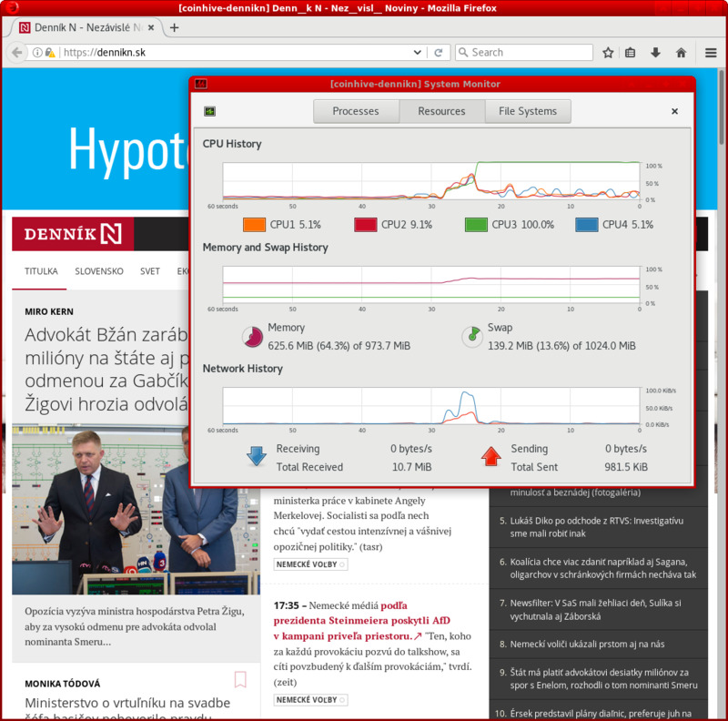Image resolution: width=728 pixels, height=721 pixels.
Task: Click the lock warning icon in address bar
Action: click(50, 53)
